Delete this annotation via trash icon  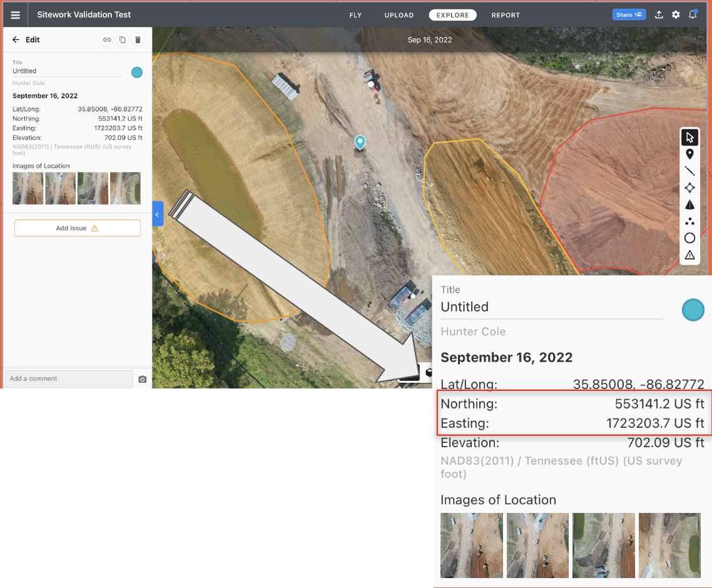point(138,39)
